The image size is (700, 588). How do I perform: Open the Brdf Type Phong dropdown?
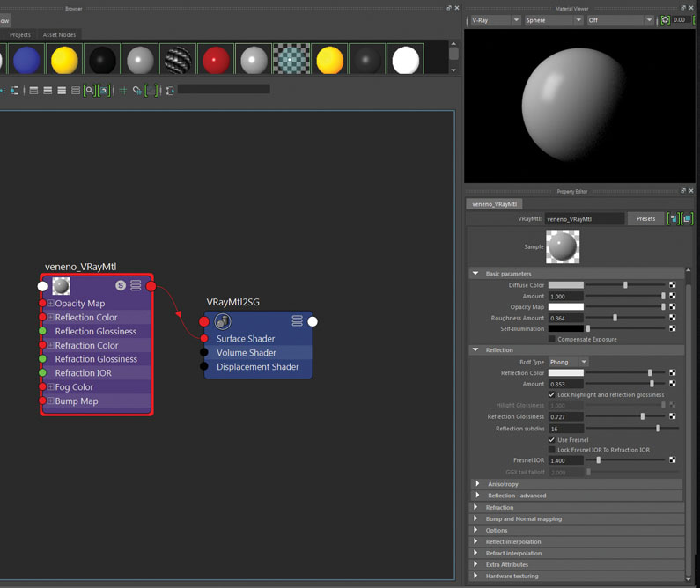click(568, 362)
